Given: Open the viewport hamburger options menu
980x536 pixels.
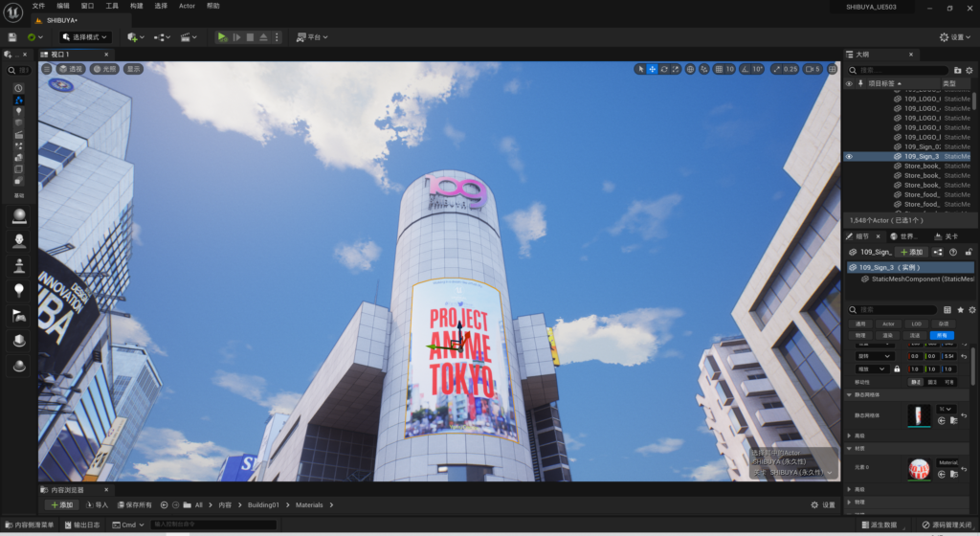Looking at the screenshot, I should [x=47, y=69].
